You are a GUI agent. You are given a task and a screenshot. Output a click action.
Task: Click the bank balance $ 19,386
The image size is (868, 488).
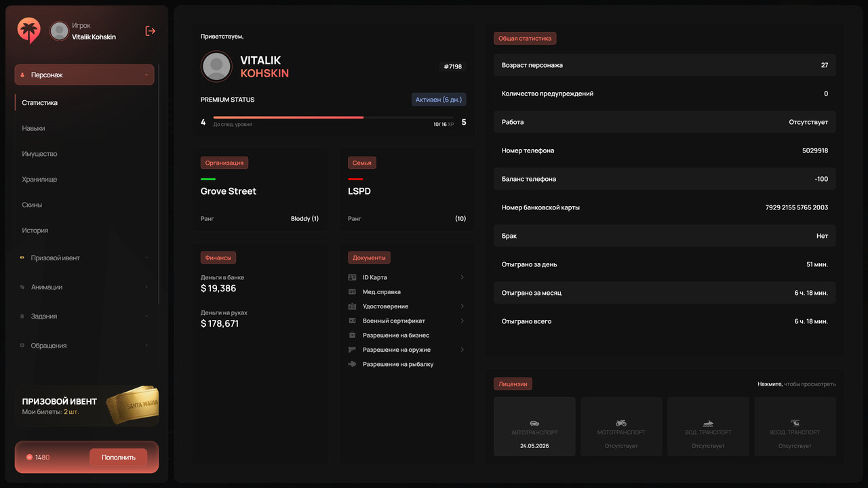click(x=218, y=289)
